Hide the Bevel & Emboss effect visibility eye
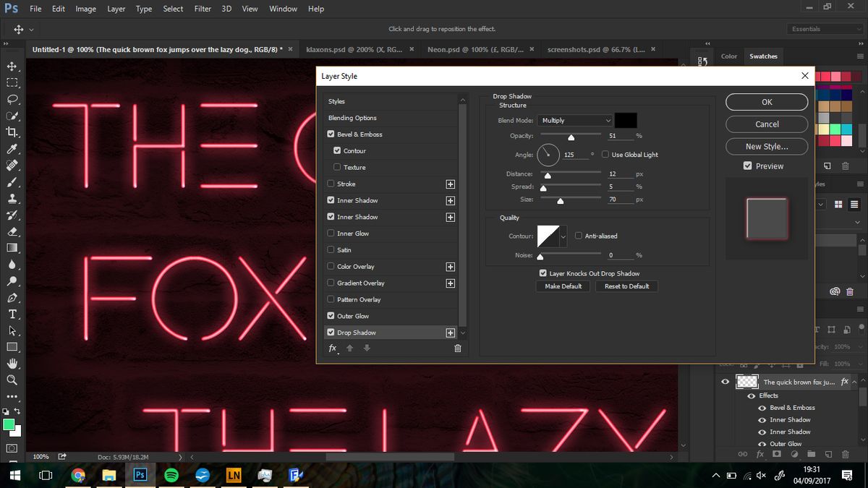 (761, 408)
